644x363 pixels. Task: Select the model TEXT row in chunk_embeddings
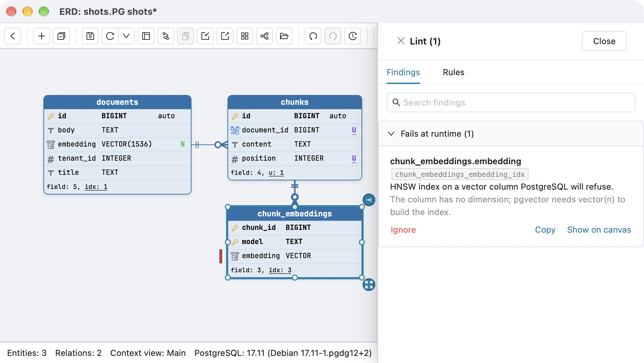(294, 242)
